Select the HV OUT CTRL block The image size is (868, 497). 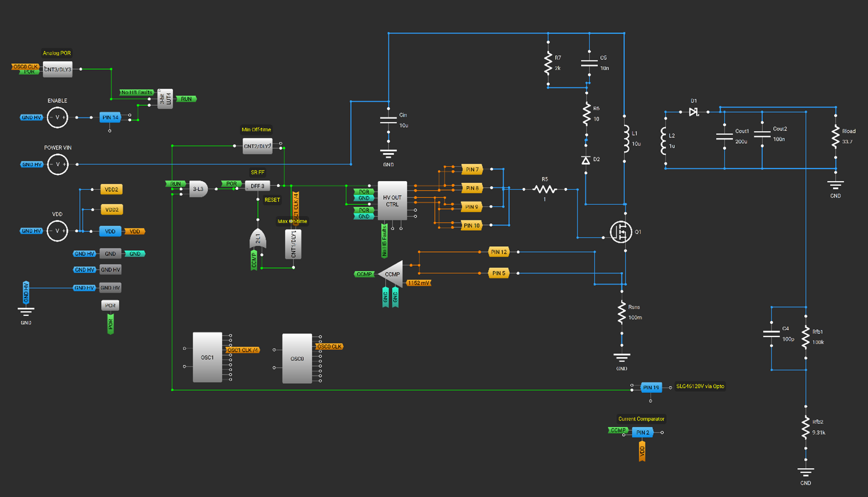click(392, 201)
